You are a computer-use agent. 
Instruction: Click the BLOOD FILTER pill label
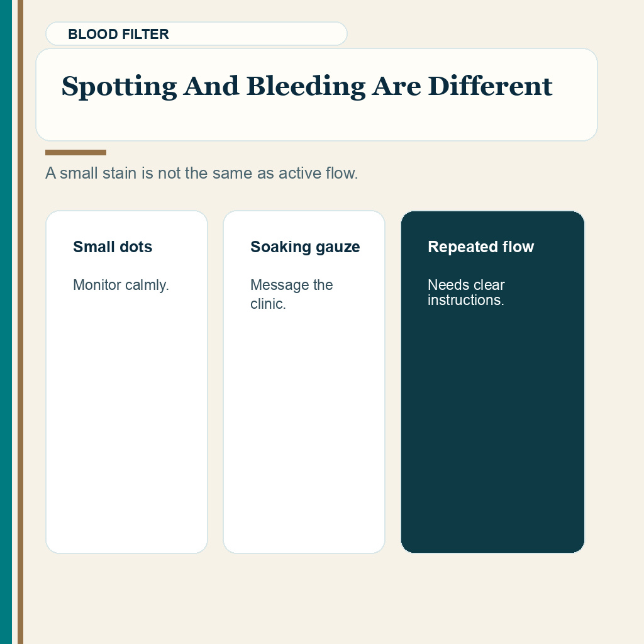coord(196,34)
